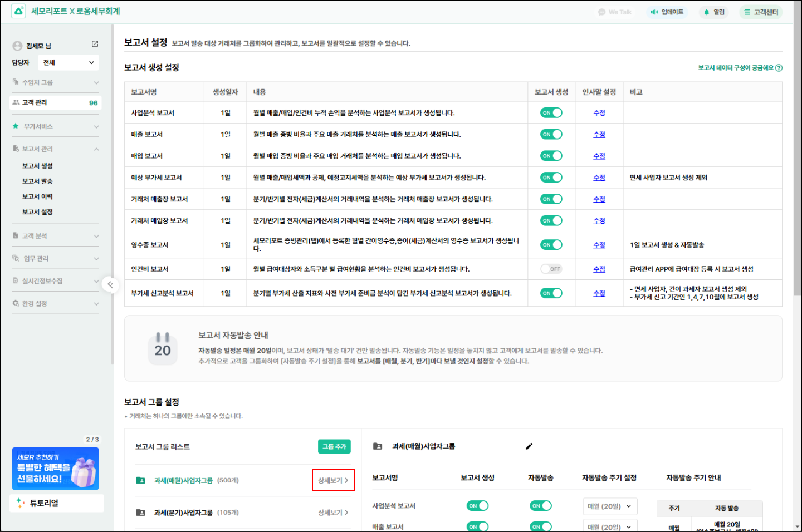Open profile edit icon beside 김세모 님
802x532 pixels.
point(95,44)
